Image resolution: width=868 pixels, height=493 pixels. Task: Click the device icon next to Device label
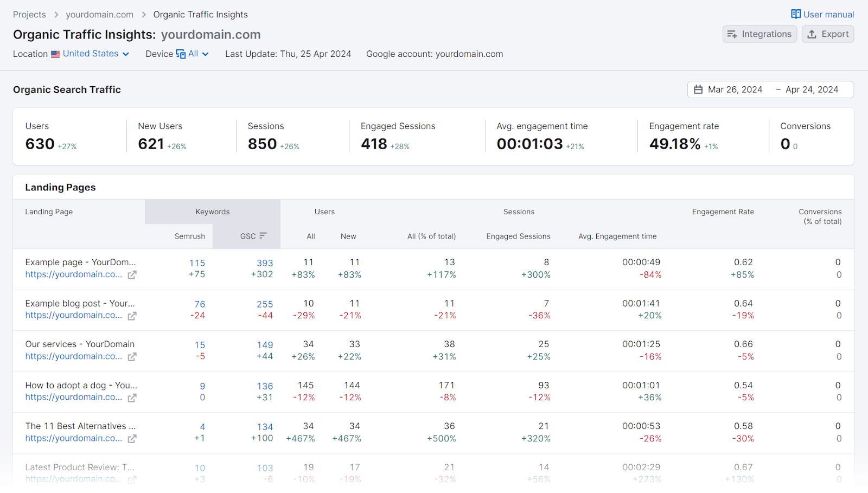tap(181, 54)
